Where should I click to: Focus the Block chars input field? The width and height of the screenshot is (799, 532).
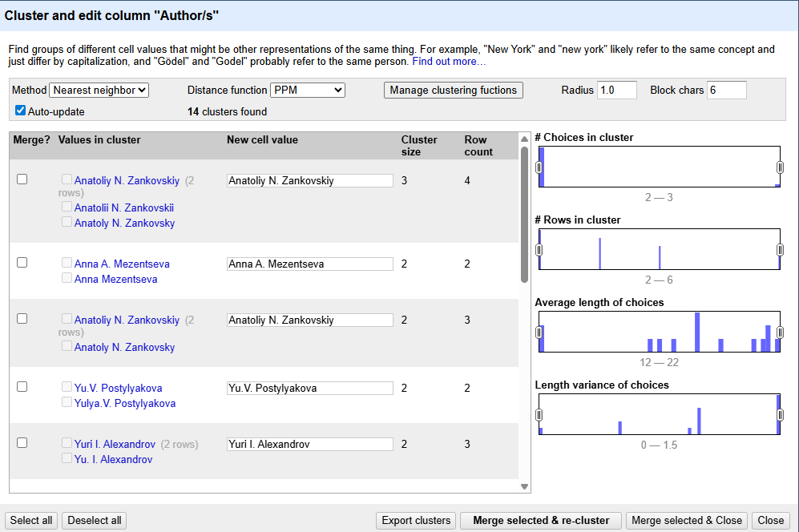726,91
